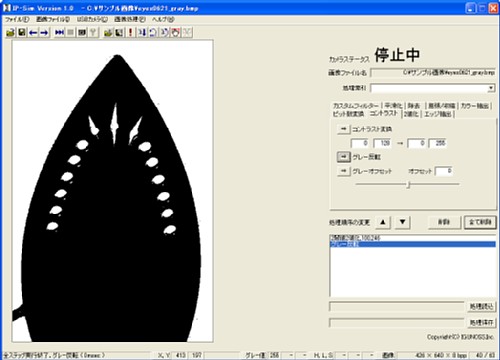Switch to the カラー抽出 tab
Screen dimensions: 500x360
(474, 106)
